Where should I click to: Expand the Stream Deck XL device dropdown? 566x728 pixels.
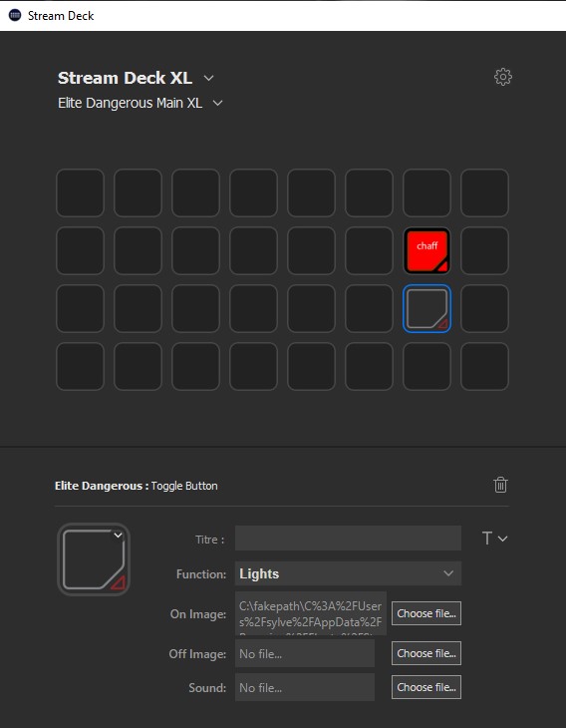point(209,78)
